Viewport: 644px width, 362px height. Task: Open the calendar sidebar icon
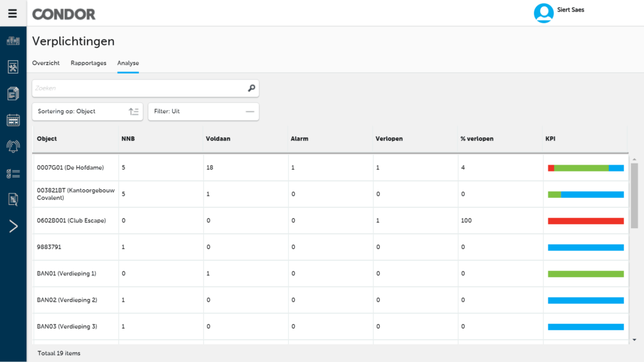pos(13,120)
